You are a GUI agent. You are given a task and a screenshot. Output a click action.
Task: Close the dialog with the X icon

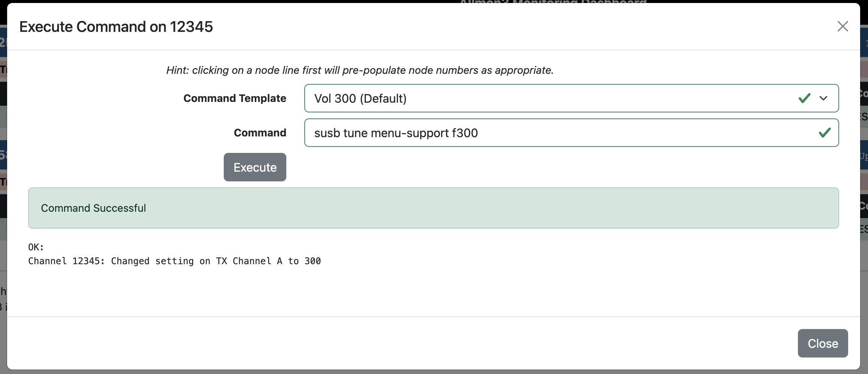tap(843, 26)
